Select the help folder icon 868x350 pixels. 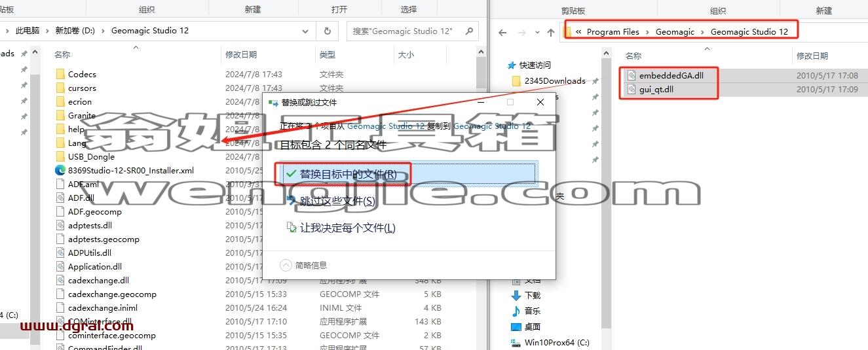(x=60, y=129)
